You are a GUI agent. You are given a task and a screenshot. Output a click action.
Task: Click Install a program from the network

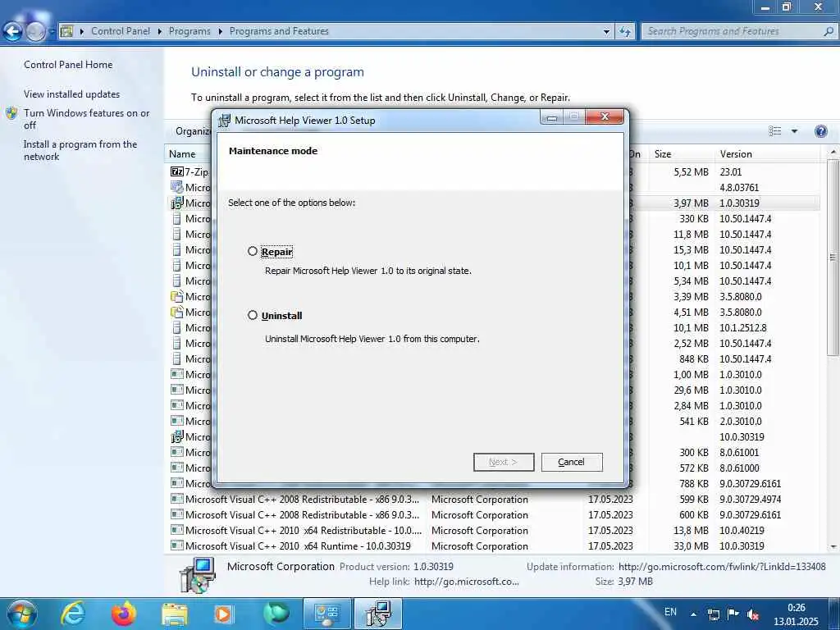(x=80, y=150)
